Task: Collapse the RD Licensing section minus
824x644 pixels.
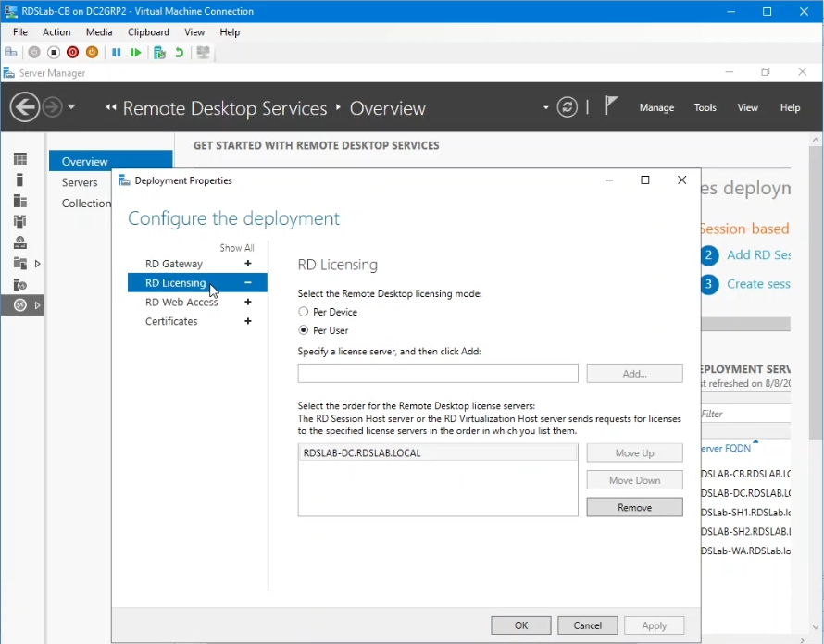Action: tap(248, 282)
